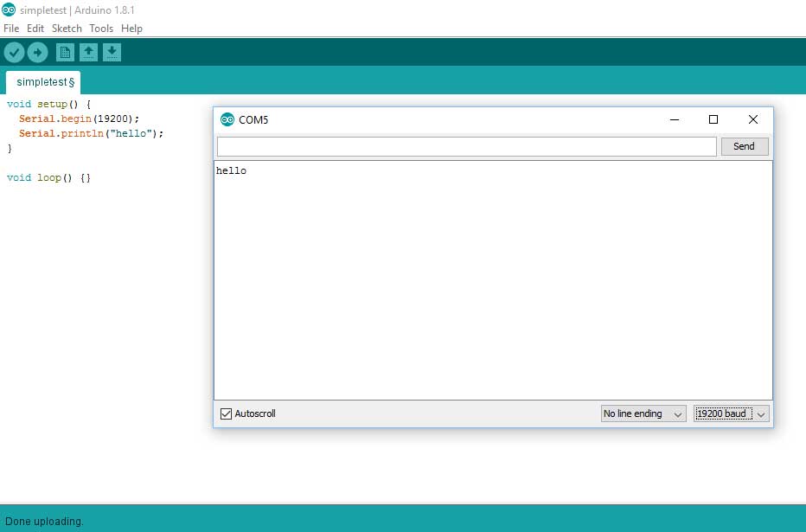Click the Open sketch up-arrow icon
Image resolution: width=806 pixels, height=532 pixels.
(88, 52)
